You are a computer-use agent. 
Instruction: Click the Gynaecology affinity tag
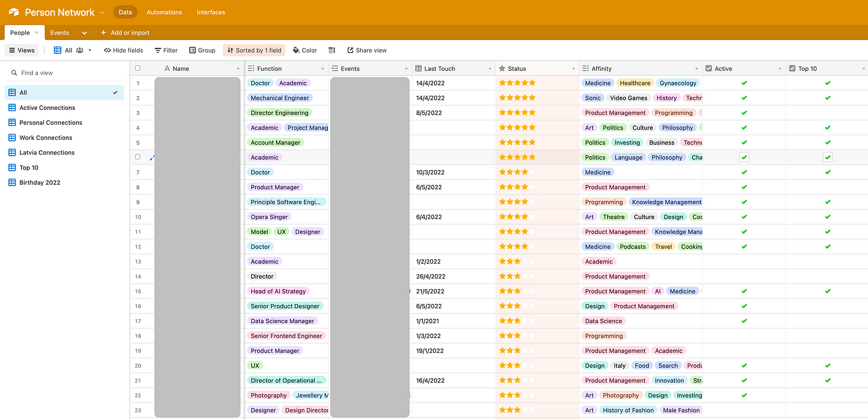[678, 83]
